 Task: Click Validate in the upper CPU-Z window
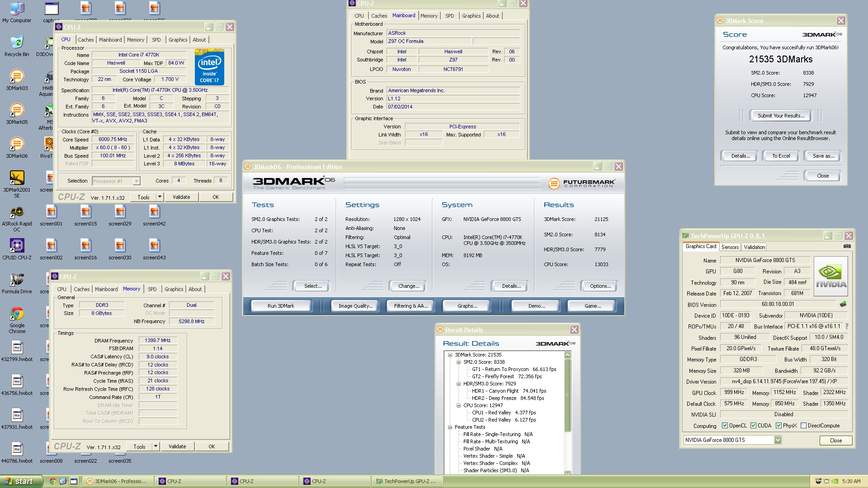click(181, 197)
